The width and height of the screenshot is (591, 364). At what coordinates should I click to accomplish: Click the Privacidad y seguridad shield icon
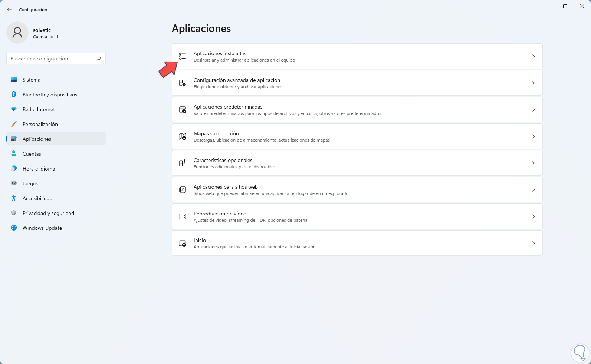click(x=14, y=213)
